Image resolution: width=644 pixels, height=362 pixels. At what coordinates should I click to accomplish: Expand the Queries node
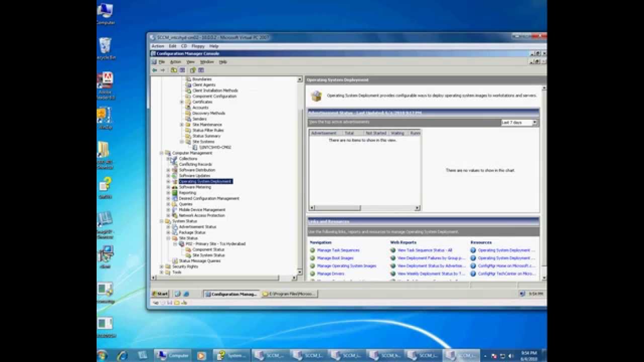click(x=168, y=204)
